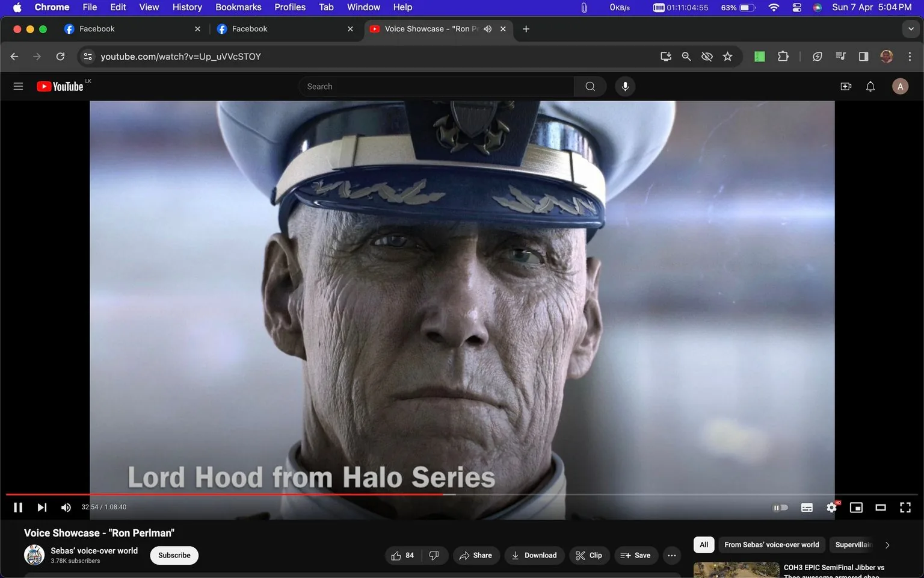
Task: Subscribe to Sebas' voice-over world
Action: tap(174, 555)
